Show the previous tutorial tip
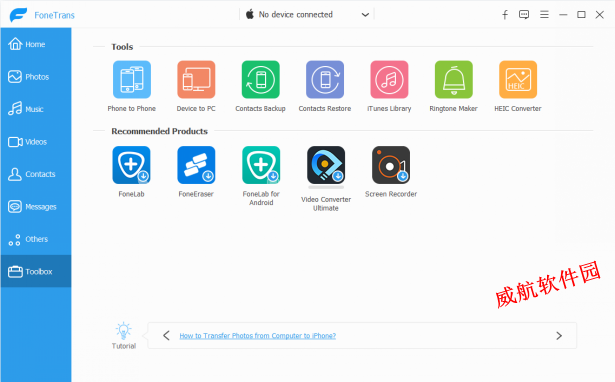615x382 pixels. 166,336
